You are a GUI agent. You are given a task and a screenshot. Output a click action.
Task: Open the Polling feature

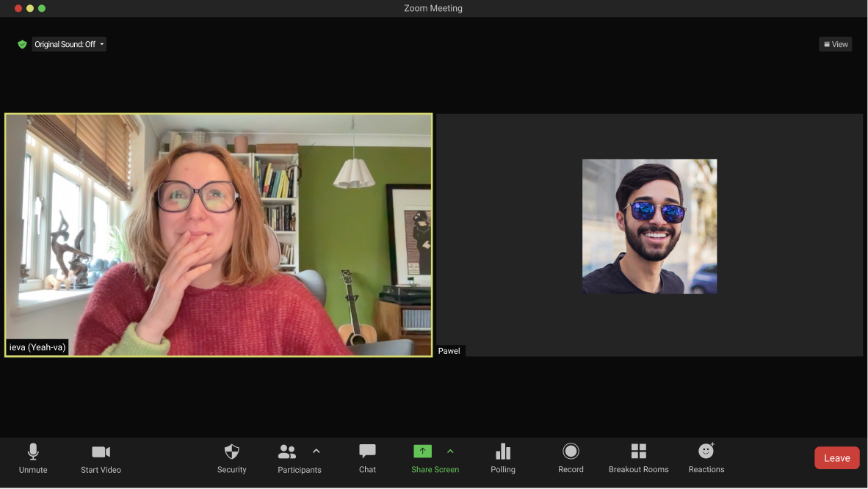pos(502,459)
